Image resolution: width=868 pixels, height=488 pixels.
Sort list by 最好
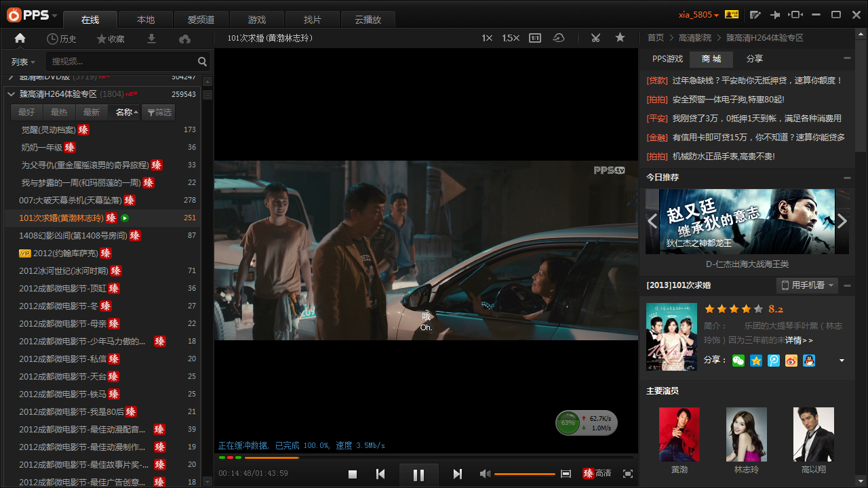26,113
